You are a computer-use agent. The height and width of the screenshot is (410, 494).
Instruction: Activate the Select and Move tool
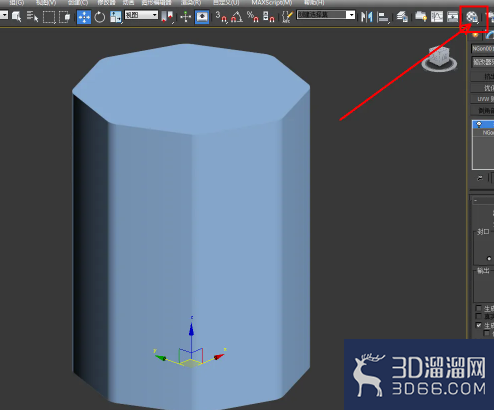coord(84,17)
